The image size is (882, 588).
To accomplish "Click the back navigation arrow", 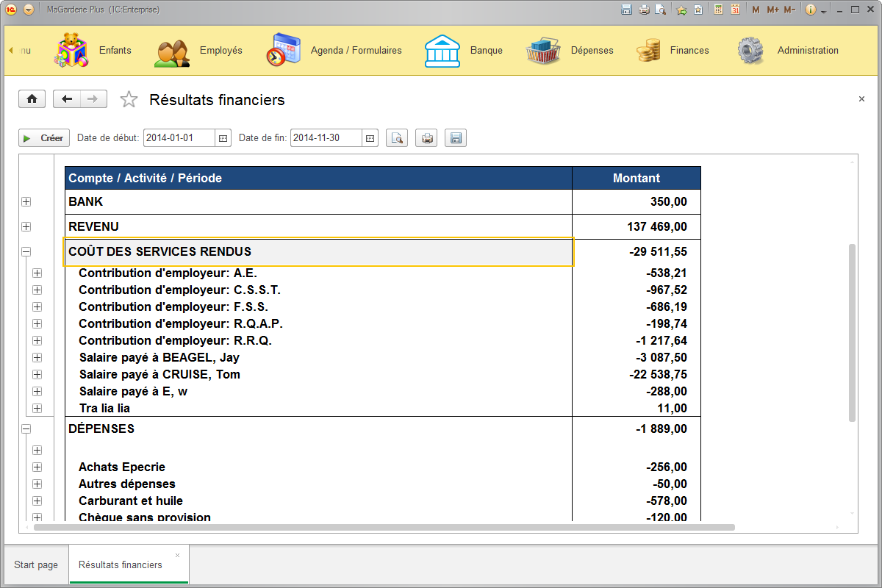I will coord(66,98).
